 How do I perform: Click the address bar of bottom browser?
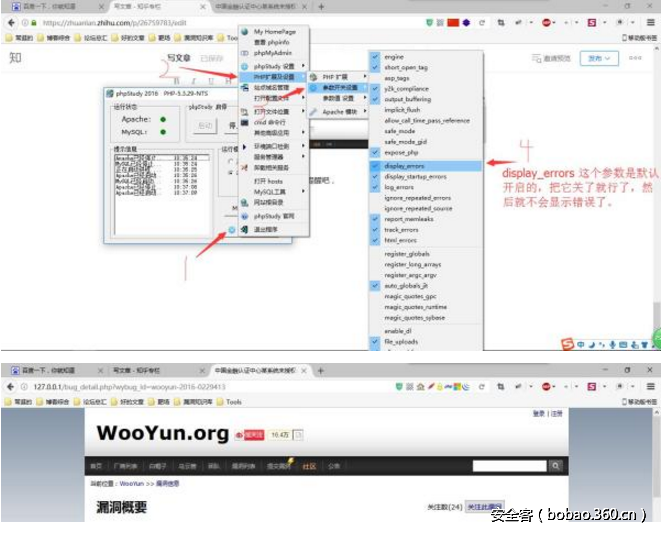click(x=202, y=387)
